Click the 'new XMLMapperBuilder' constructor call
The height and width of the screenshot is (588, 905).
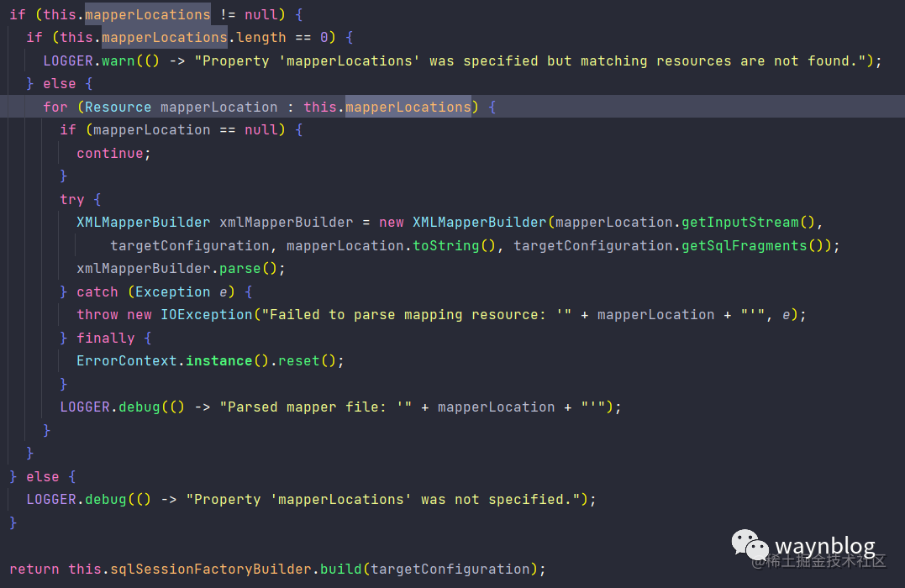[462, 222]
